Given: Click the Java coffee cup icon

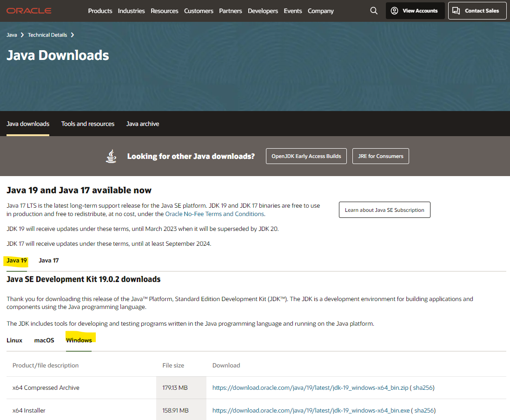Looking at the screenshot, I should [111, 156].
